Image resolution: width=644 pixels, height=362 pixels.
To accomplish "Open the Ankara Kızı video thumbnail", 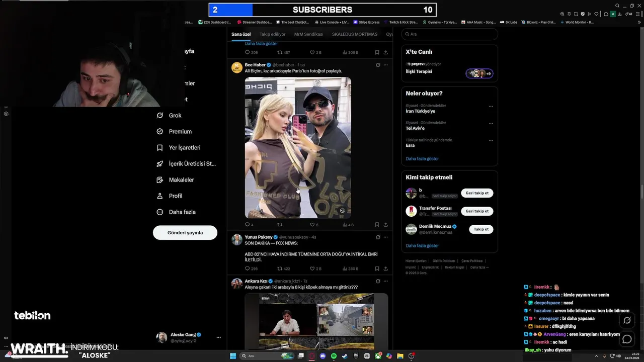I will (x=316, y=321).
